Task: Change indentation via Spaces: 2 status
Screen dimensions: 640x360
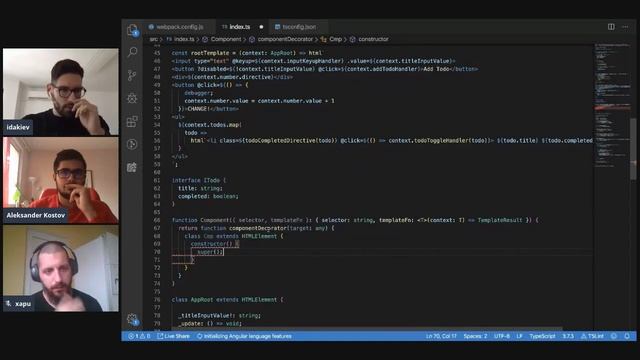Action: coord(475,336)
